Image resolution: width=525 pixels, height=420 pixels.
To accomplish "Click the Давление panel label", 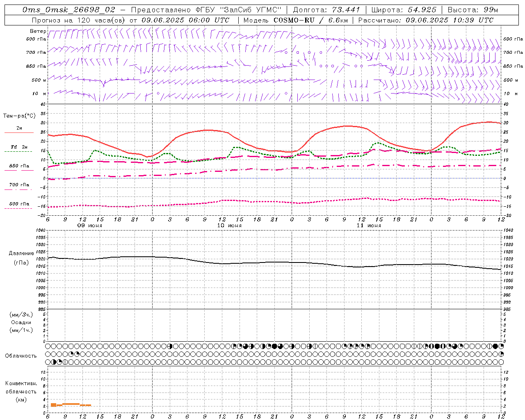I will [x=21, y=253].
